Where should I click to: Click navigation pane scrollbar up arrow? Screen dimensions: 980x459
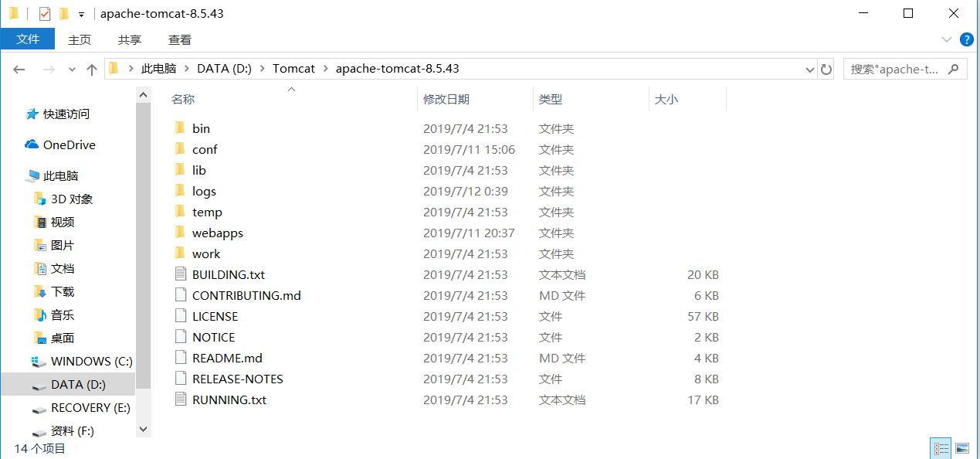[x=144, y=94]
